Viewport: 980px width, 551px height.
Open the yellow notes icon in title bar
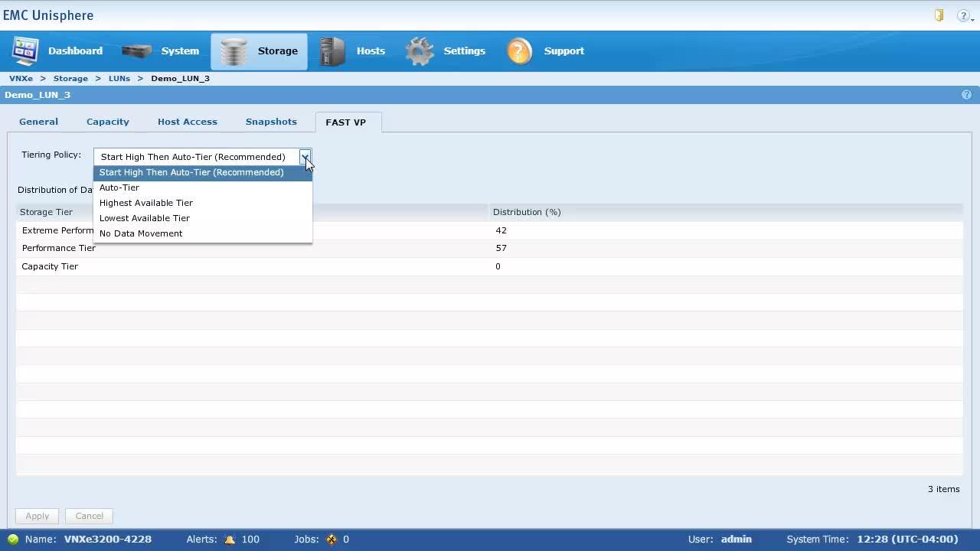pyautogui.click(x=939, y=15)
